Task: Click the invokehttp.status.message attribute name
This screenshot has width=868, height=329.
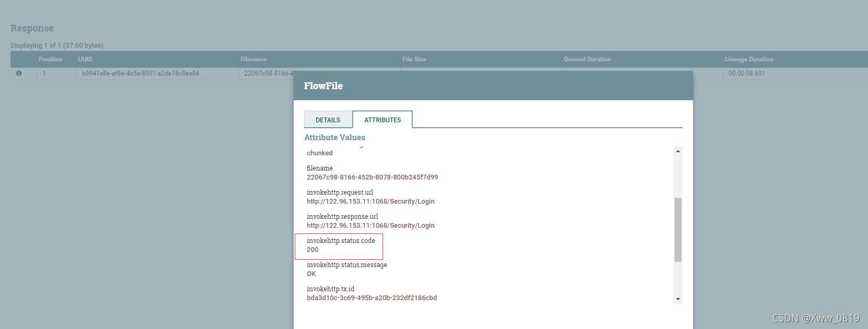Action: [x=347, y=265]
